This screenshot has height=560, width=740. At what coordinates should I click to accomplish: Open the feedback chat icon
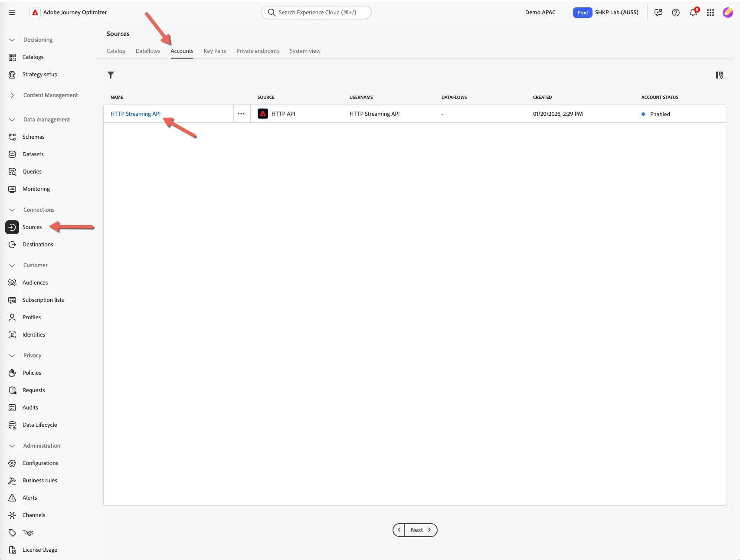tap(658, 13)
